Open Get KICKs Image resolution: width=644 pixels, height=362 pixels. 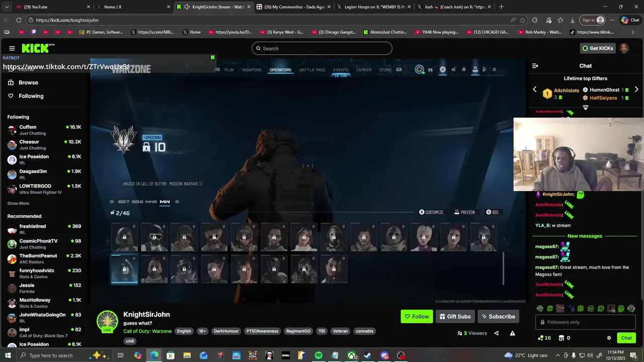point(598,48)
